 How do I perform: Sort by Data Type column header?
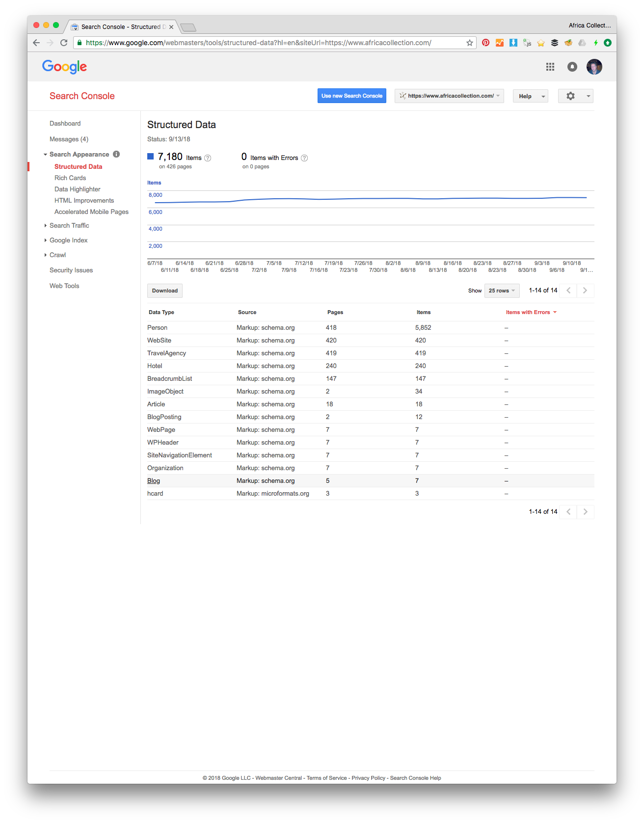click(161, 312)
